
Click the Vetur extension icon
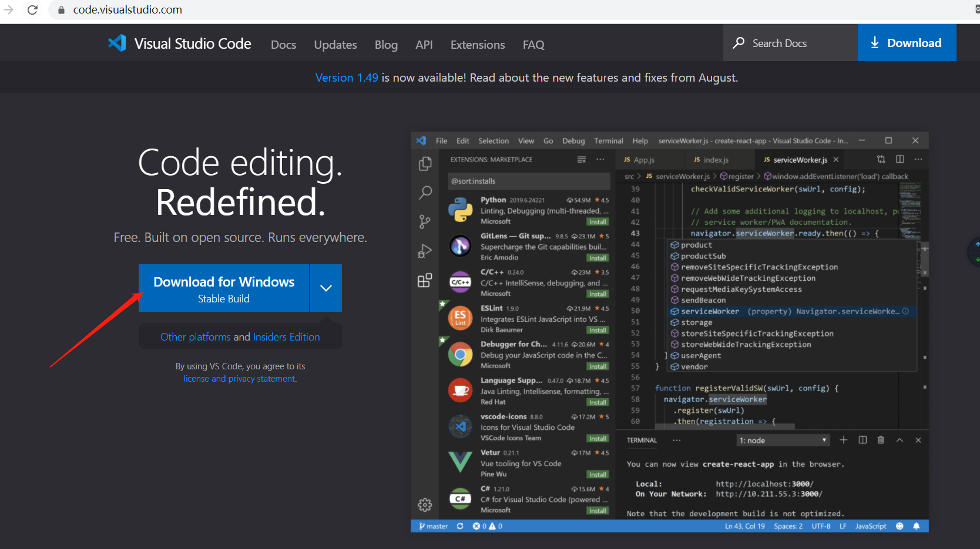[x=461, y=463]
